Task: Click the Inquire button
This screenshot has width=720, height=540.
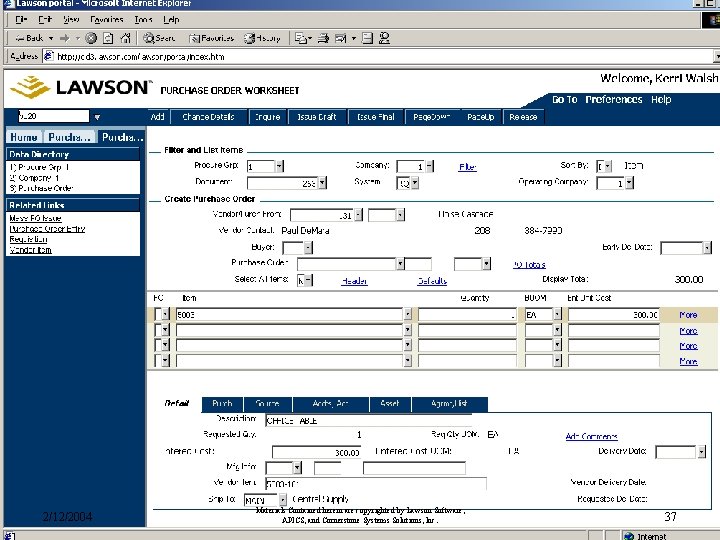Action: click(x=267, y=117)
